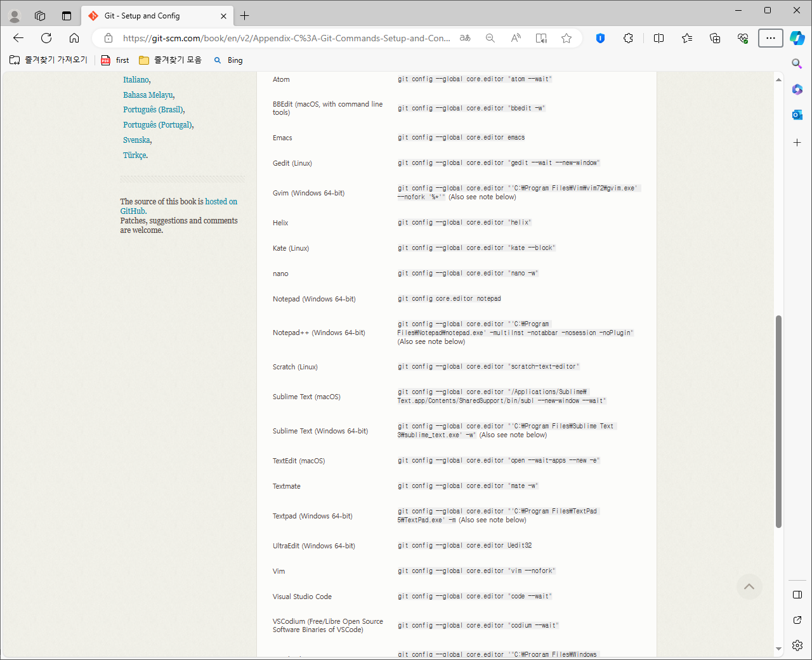View site information lock icon
The width and height of the screenshot is (812, 660).
(108, 38)
